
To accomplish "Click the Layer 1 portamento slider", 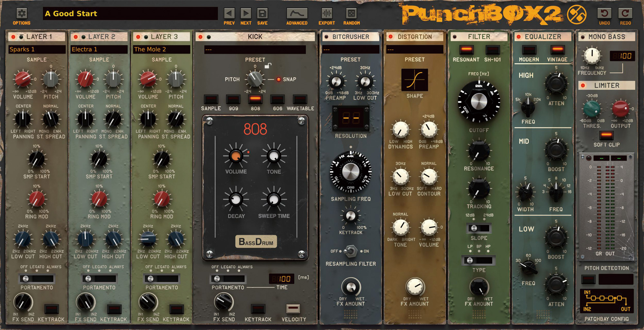I will (36, 278).
